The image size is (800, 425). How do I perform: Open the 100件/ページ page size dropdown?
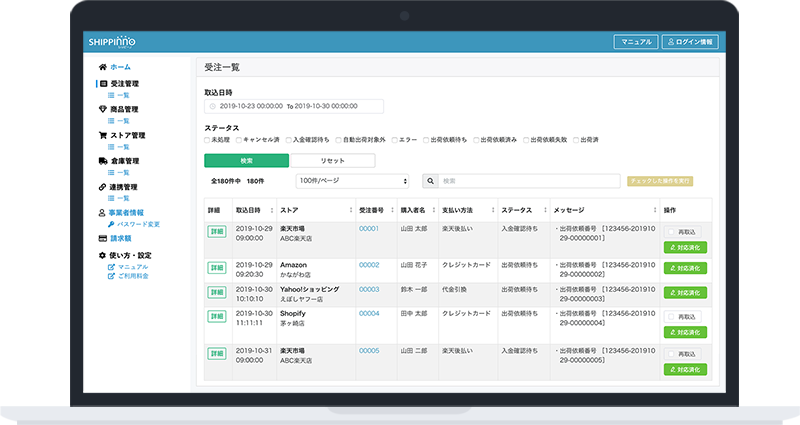353,181
